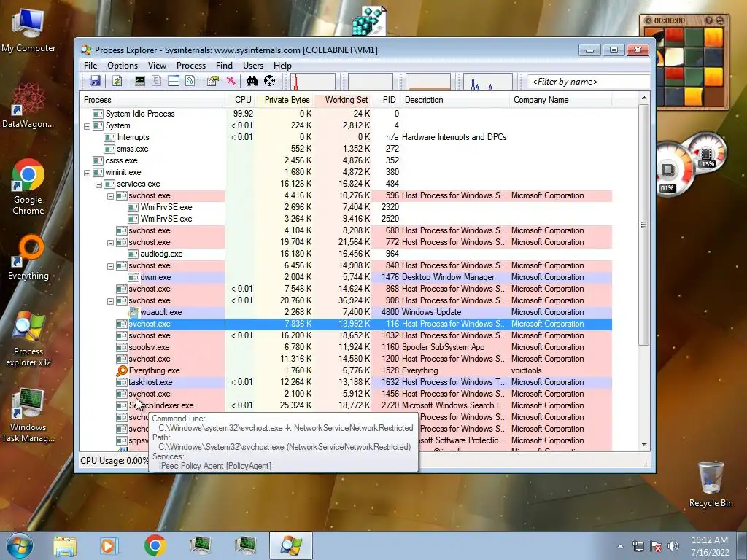Click the View DLLs/Handles toolbar icon
Screen dimensions: 747x560
190,81
